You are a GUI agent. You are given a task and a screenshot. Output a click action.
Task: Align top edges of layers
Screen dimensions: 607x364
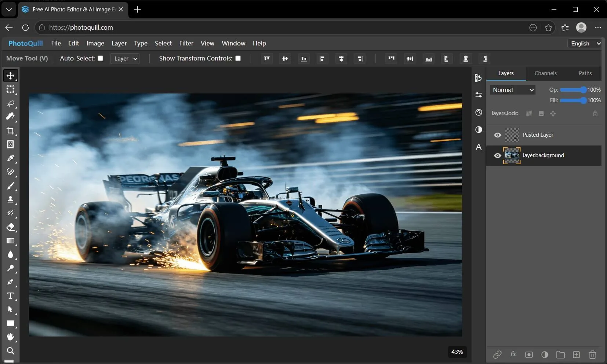click(x=267, y=59)
